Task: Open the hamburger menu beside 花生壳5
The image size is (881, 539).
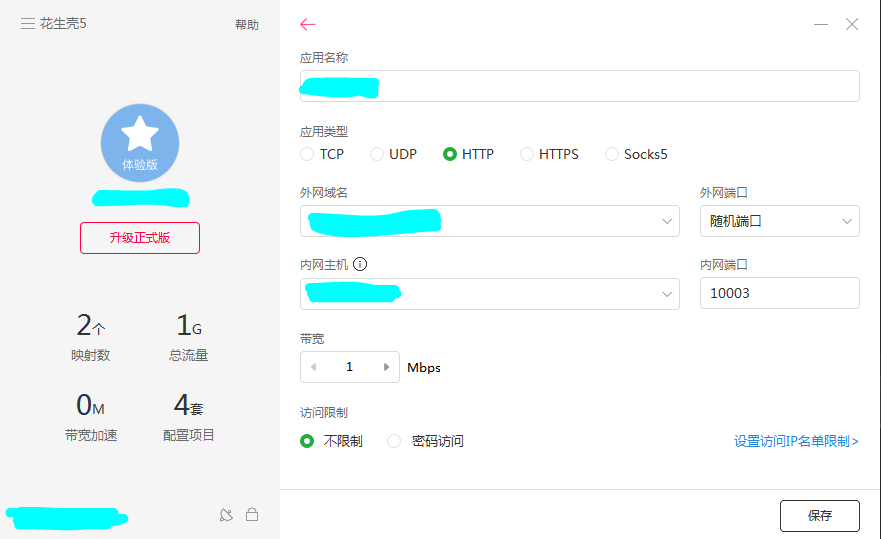Action: (28, 24)
